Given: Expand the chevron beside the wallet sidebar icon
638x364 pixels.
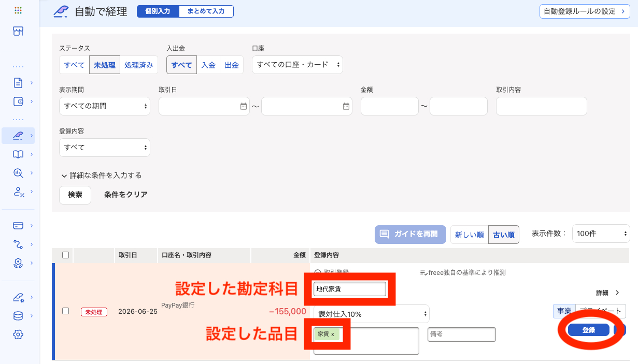Looking at the screenshot, I should 32,101.
